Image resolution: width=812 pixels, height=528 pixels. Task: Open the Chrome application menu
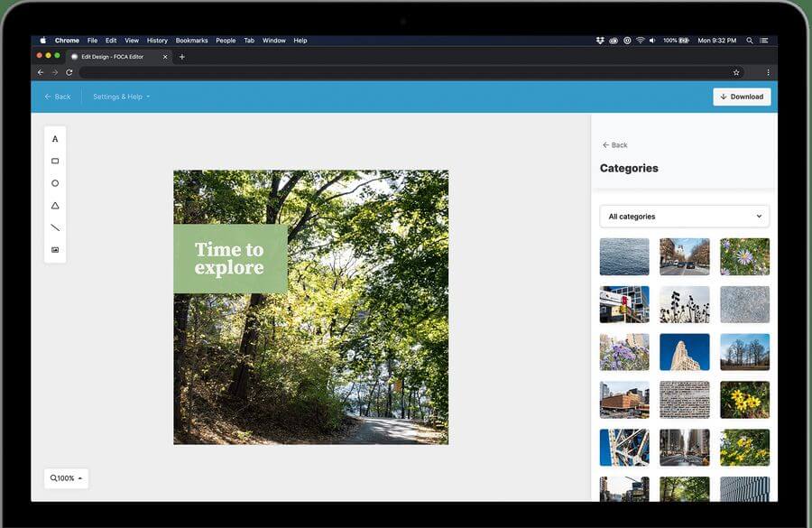pos(67,41)
